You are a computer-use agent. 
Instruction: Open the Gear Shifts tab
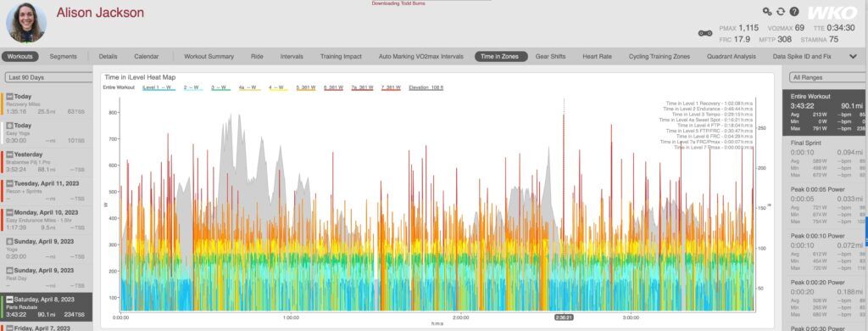pyautogui.click(x=550, y=57)
